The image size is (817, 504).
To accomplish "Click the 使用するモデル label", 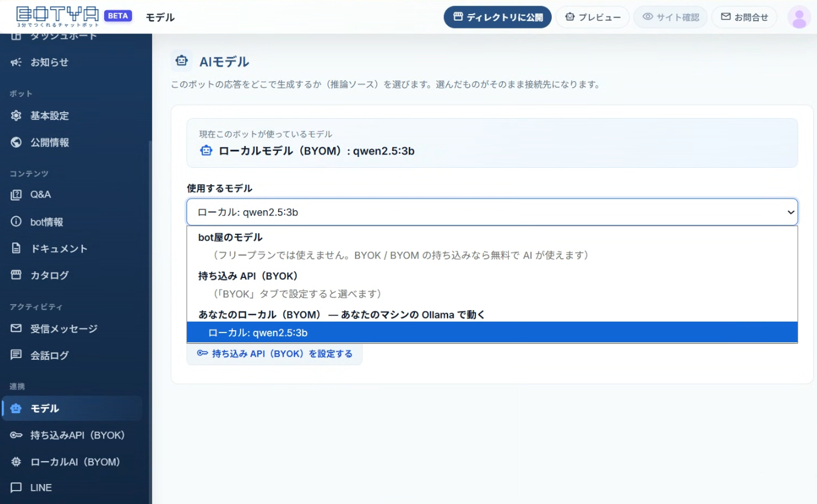I will pyautogui.click(x=220, y=188).
